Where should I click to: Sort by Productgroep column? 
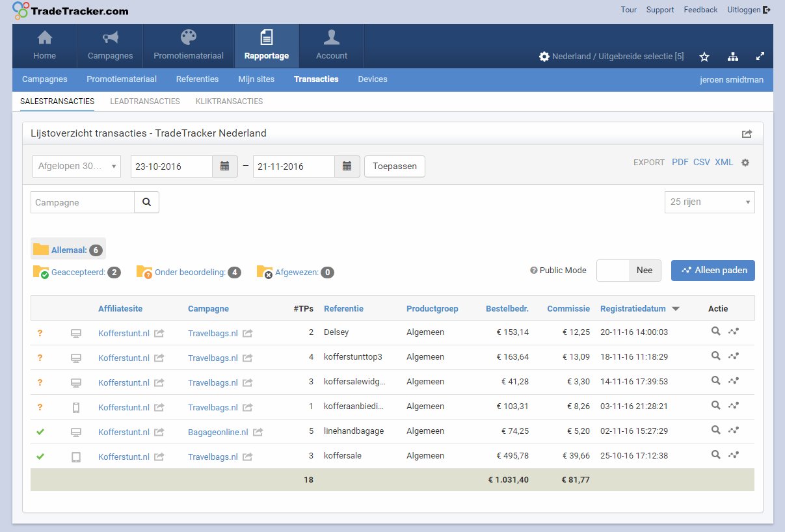point(432,309)
